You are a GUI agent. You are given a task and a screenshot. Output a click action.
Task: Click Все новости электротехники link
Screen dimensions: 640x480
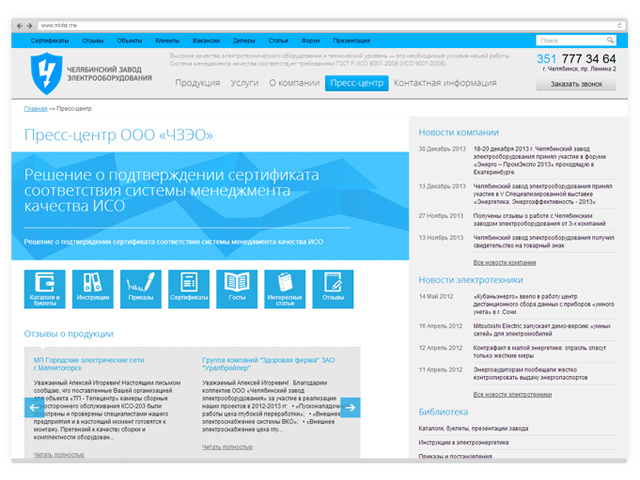512,395
